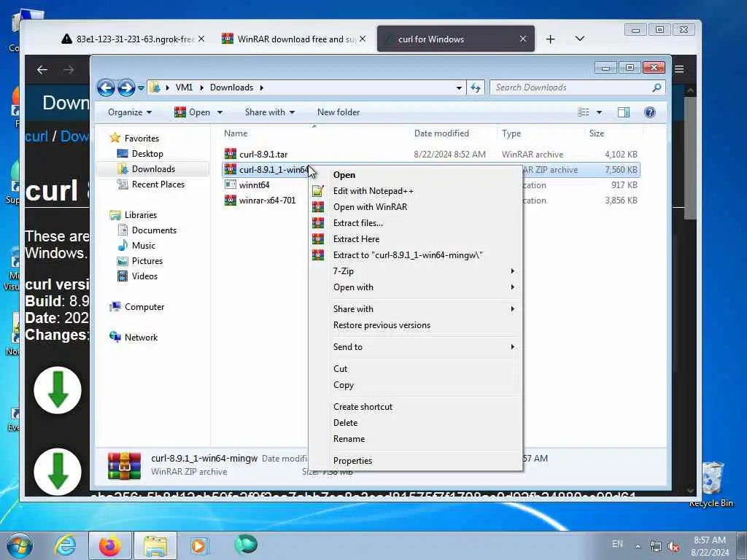The height and width of the screenshot is (560, 747).
Task: Click the green round taskbar app icon
Action: (246, 544)
